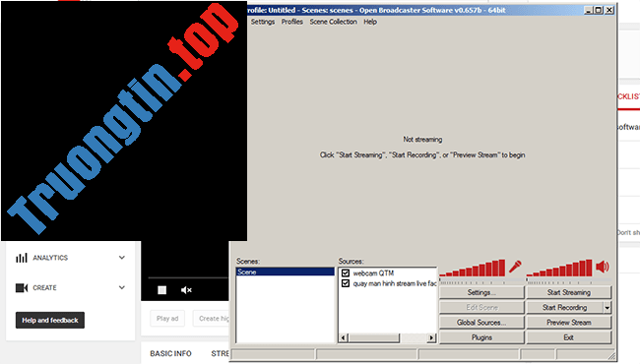The height and width of the screenshot is (364, 640).
Task: Expand the Create sidebar section
Action: (x=122, y=287)
